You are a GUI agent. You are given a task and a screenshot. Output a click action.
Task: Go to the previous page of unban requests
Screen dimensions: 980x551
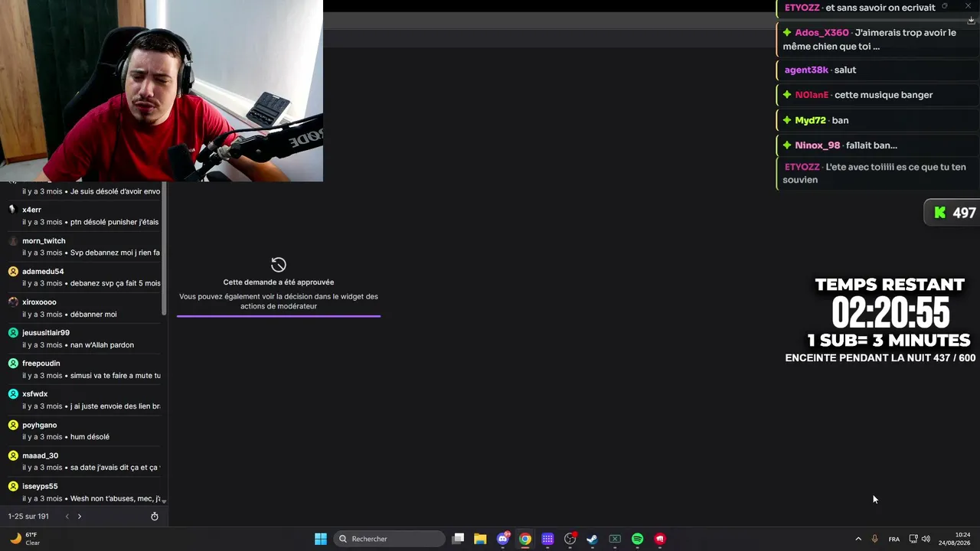coord(67,517)
